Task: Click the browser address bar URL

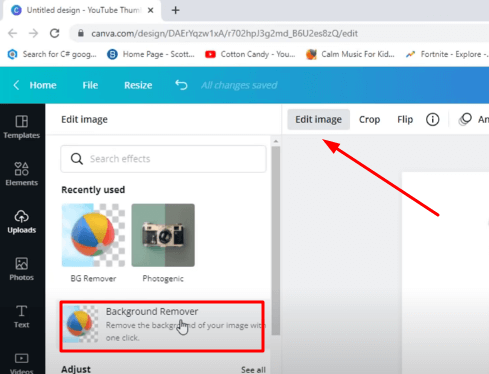Action: (224, 33)
